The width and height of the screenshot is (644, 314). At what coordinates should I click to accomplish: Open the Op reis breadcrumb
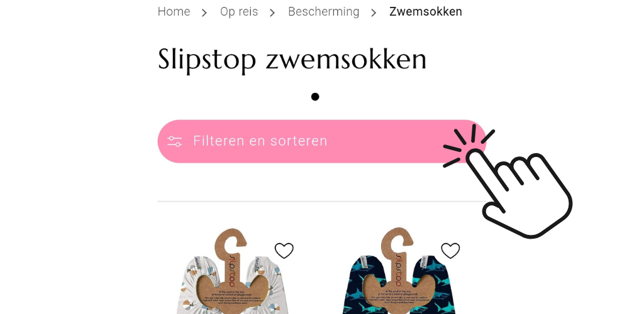pos(239,12)
